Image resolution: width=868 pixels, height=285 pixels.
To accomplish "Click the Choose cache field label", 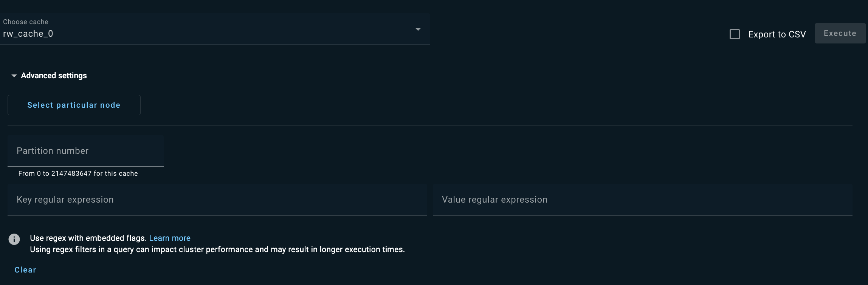I will pyautogui.click(x=26, y=22).
